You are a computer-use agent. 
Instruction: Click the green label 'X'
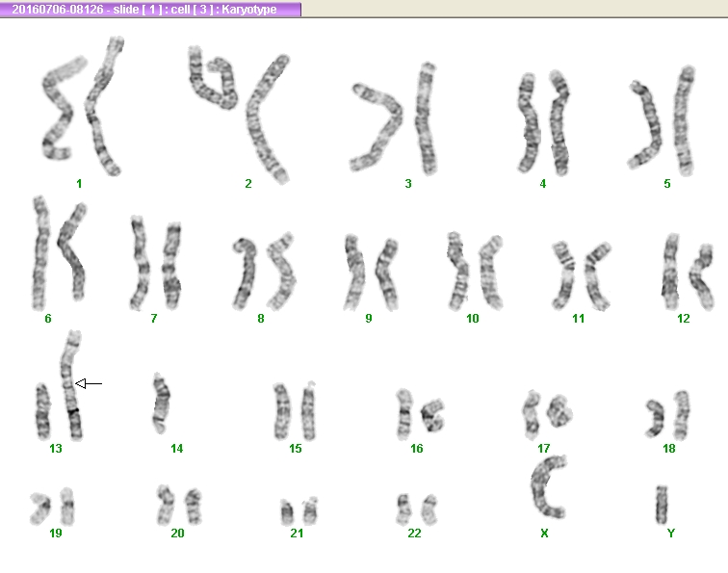click(545, 534)
